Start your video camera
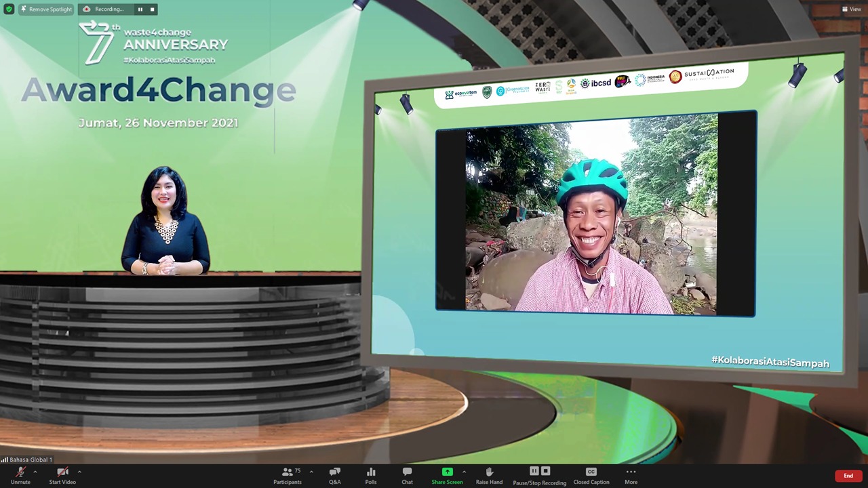This screenshot has width=868, height=488. pyautogui.click(x=62, y=475)
